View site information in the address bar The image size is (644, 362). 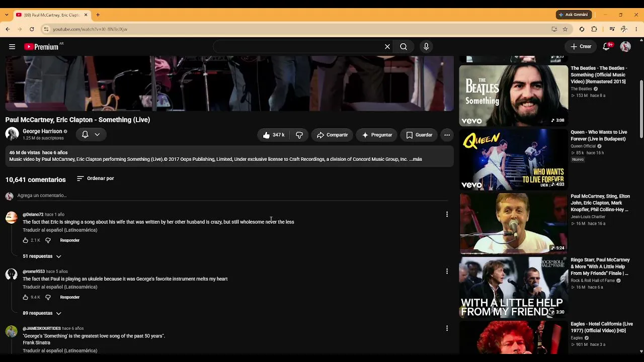(46, 29)
